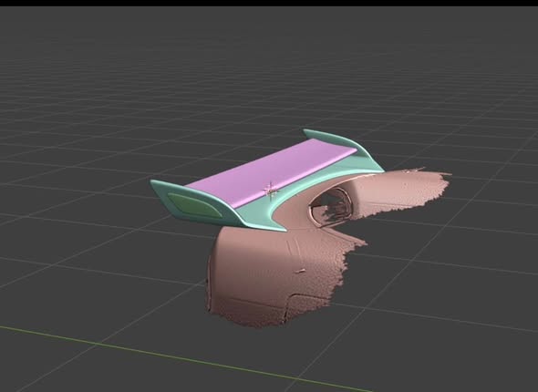
Task: Click the upper tip of right endplate
Action: (307, 131)
